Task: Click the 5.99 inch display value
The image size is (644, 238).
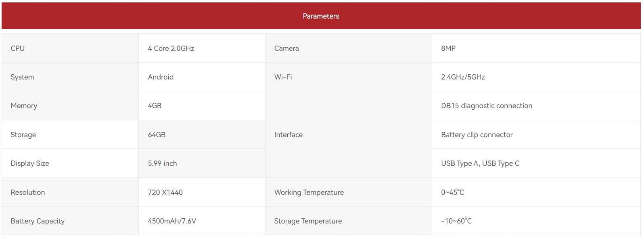Action: pyautogui.click(x=162, y=163)
